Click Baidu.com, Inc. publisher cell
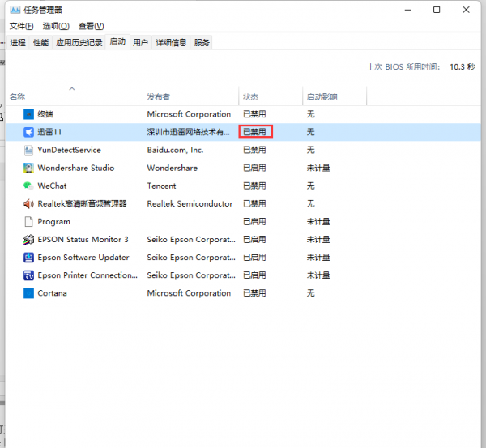The image size is (486, 448). tap(175, 151)
